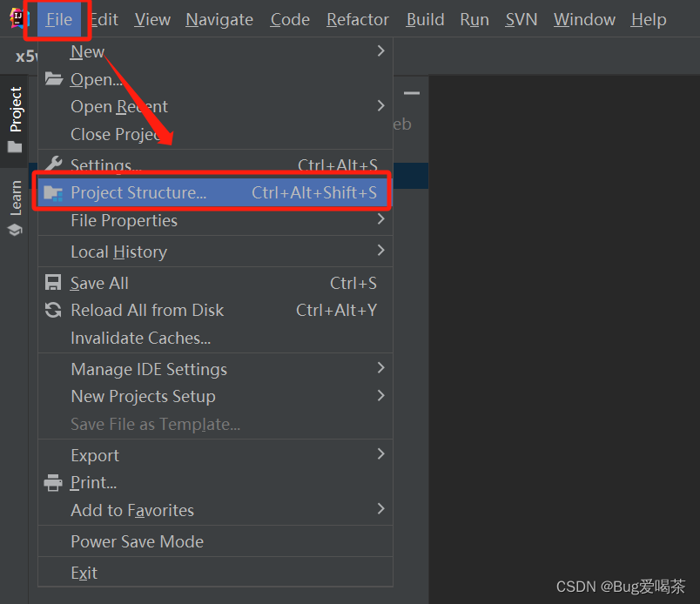Open the Navigate menu
The image size is (700, 604).
click(219, 19)
